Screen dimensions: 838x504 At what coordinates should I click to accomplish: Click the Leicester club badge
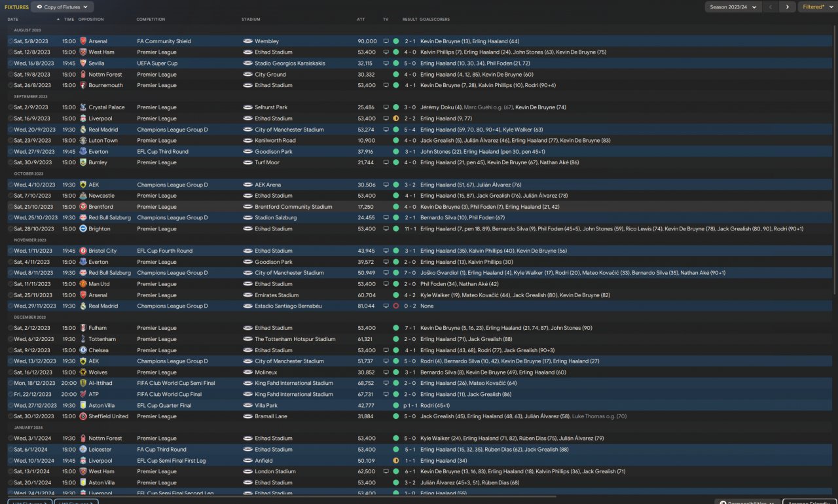click(x=83, y=450)
